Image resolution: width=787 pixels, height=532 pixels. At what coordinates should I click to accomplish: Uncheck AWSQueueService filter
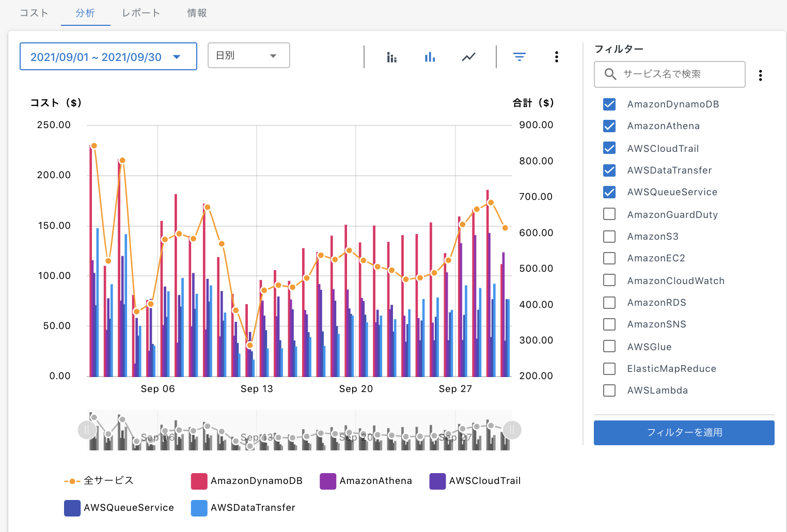coord(609,192)
